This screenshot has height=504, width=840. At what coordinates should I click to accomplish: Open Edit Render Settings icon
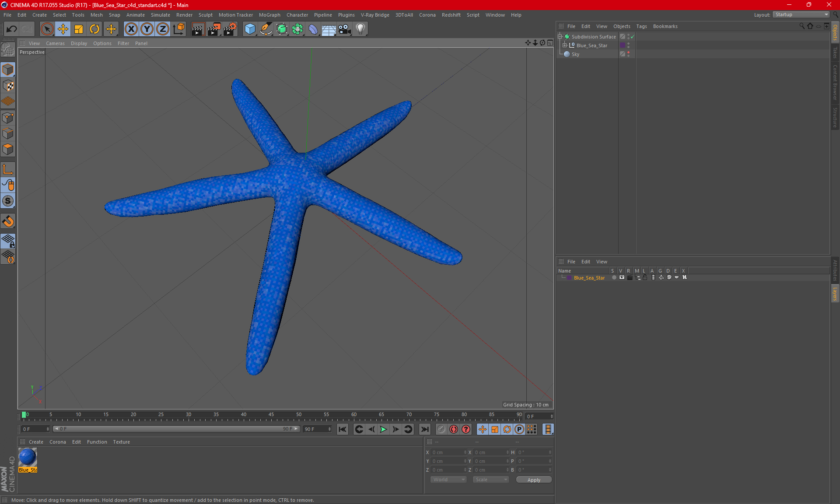230,29
